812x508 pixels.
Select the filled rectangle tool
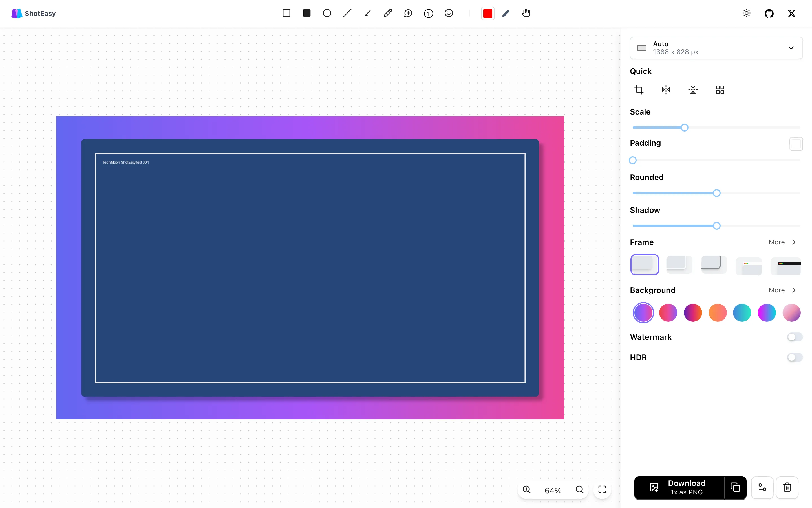click(307, 13)
